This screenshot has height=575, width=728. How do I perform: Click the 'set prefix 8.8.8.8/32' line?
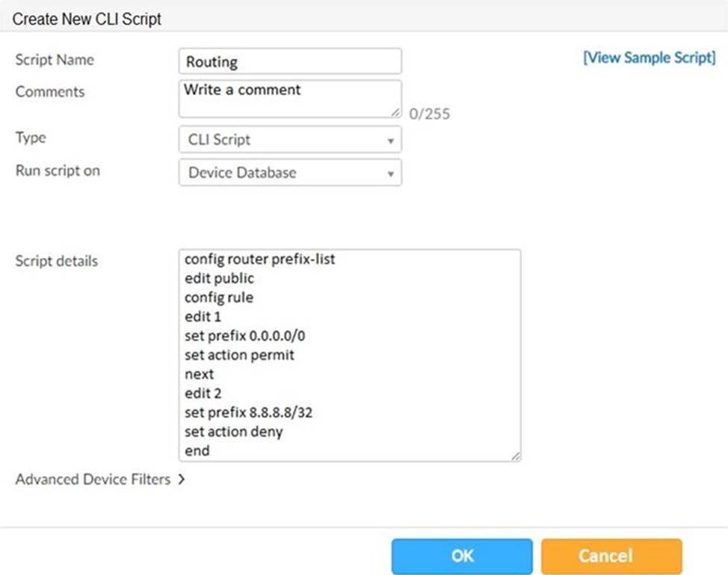(247, 413)
